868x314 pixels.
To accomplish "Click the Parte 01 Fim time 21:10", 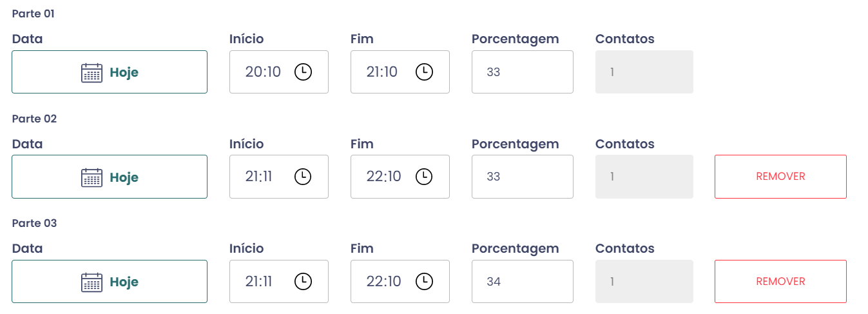I will [x=382, y=72].
